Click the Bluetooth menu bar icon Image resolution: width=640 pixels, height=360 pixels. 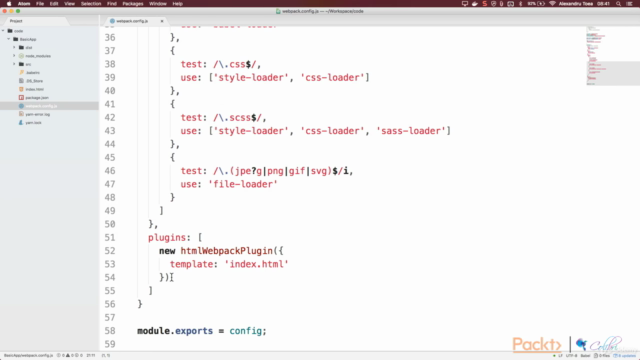pyautogui.click(x=520, y=4)
